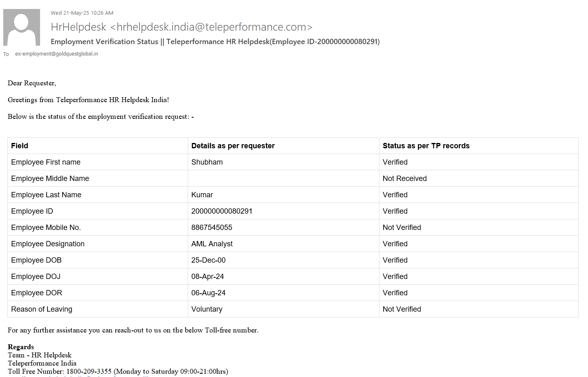This screenshot has width=588, height=377.
Task: Click the sender's profile avatar picture
Action: [x=22, y=27]
